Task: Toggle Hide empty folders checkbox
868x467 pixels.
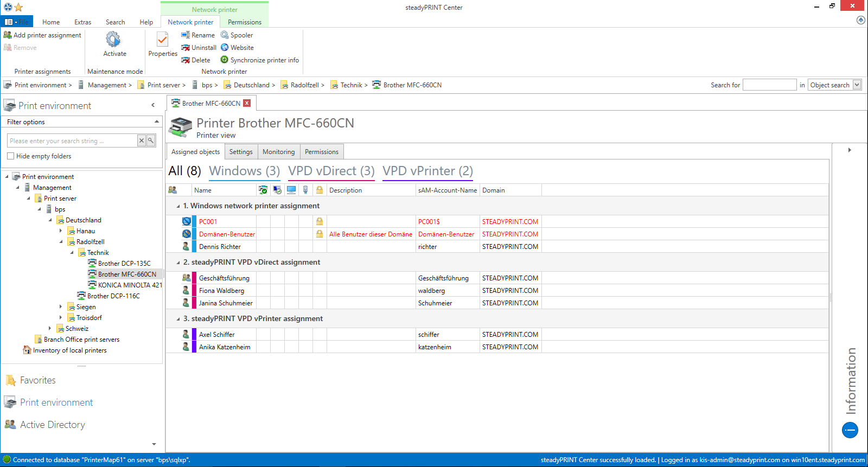Action: 10,156
